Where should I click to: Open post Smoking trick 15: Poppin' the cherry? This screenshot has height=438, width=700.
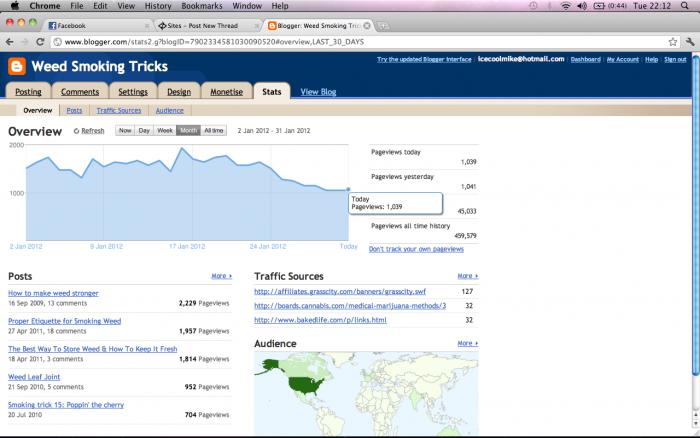point(66,405)
